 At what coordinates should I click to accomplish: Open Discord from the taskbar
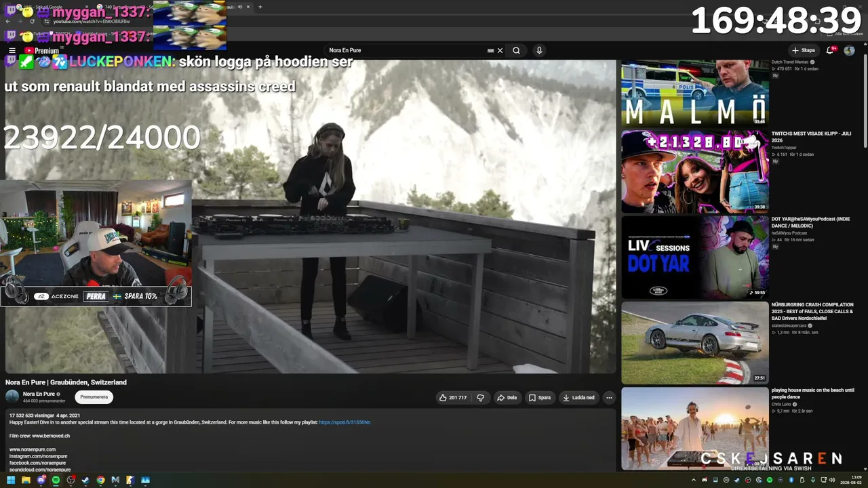(x=41, y=480)
